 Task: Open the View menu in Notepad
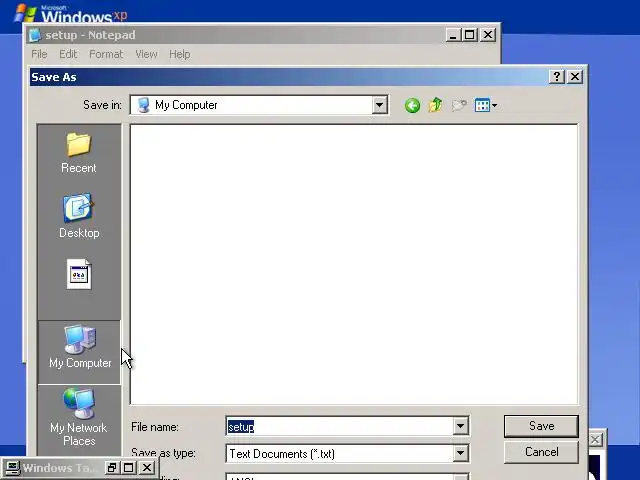tap(146, 54)
